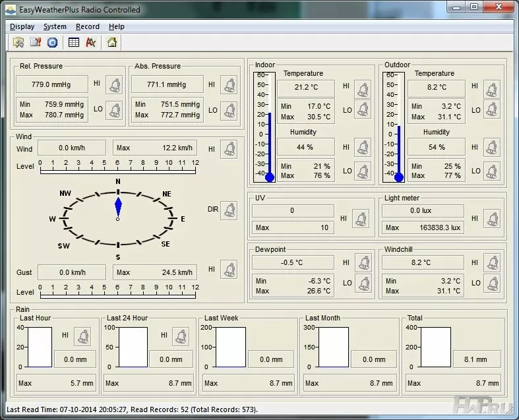
Task: Click Windchill LO bell icon
Action: [492, 284]
